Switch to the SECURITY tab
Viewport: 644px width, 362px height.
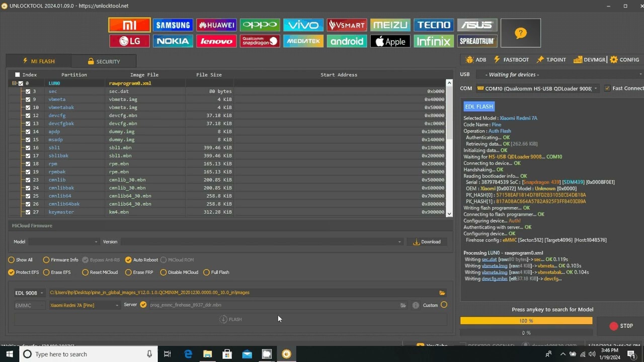(x=104, y=61)
